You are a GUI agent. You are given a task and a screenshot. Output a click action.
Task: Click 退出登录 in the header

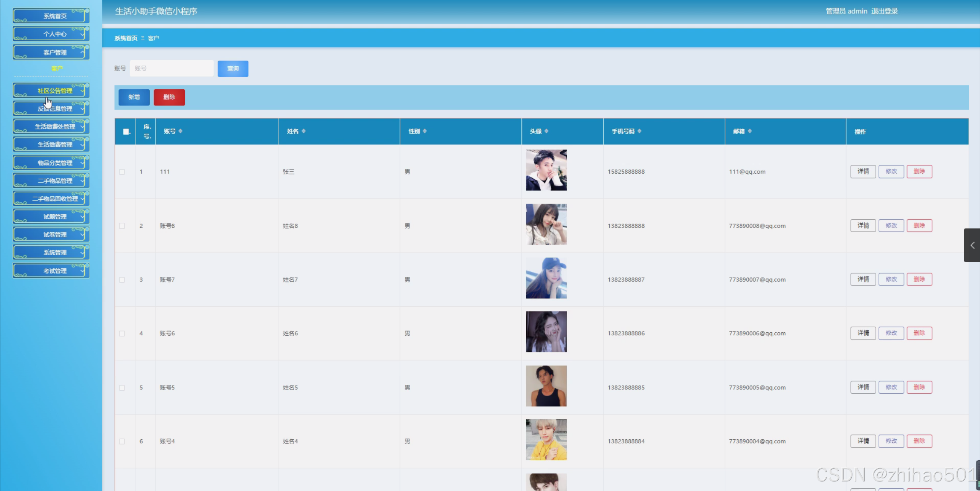[x=884, y=11]
